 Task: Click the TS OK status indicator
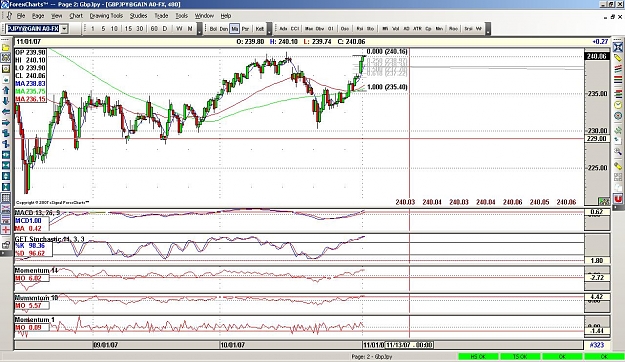tap(520, 356)
